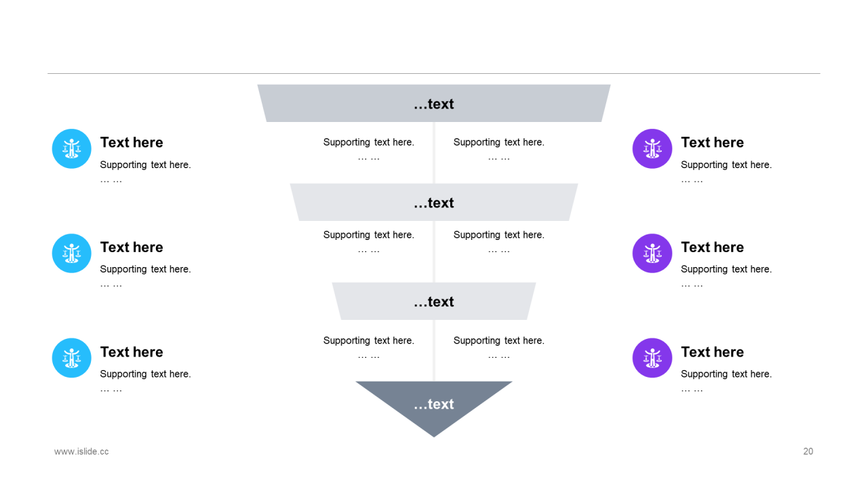Click the top blue scales icon
The width and height of the screenshot is (868, 488).
coord(72,148)
